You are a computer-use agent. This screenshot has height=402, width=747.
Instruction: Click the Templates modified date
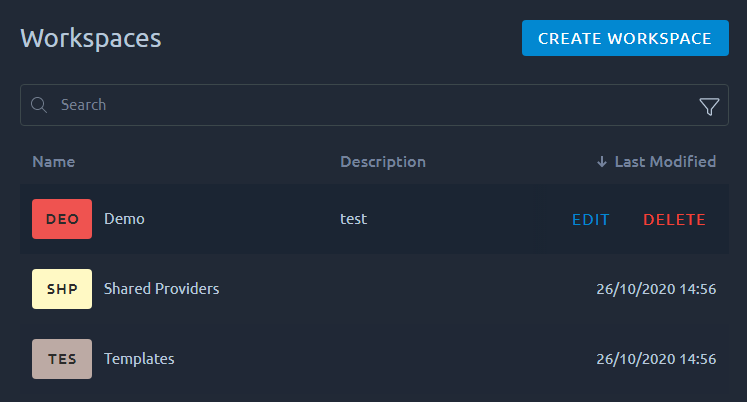point(656,359)
